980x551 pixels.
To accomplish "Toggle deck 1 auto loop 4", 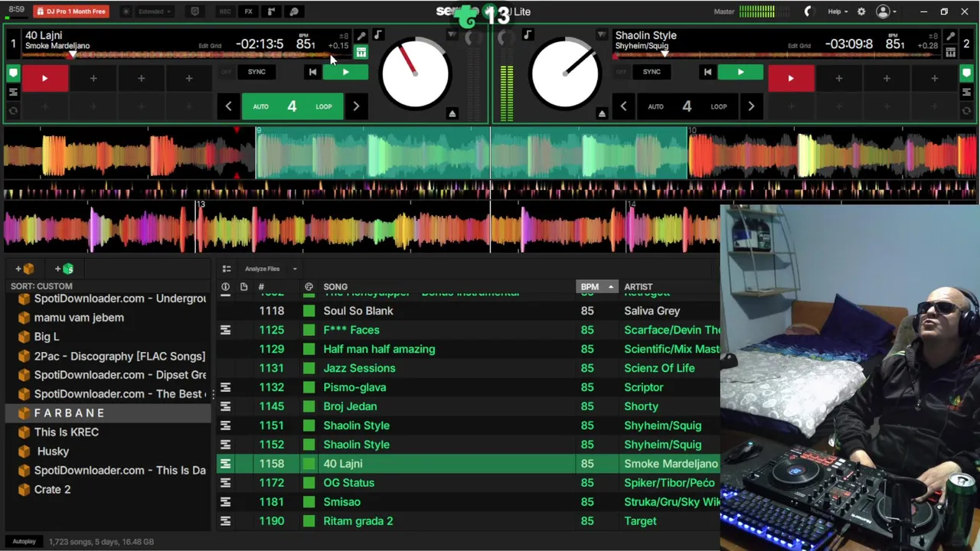I will point(292,106).
